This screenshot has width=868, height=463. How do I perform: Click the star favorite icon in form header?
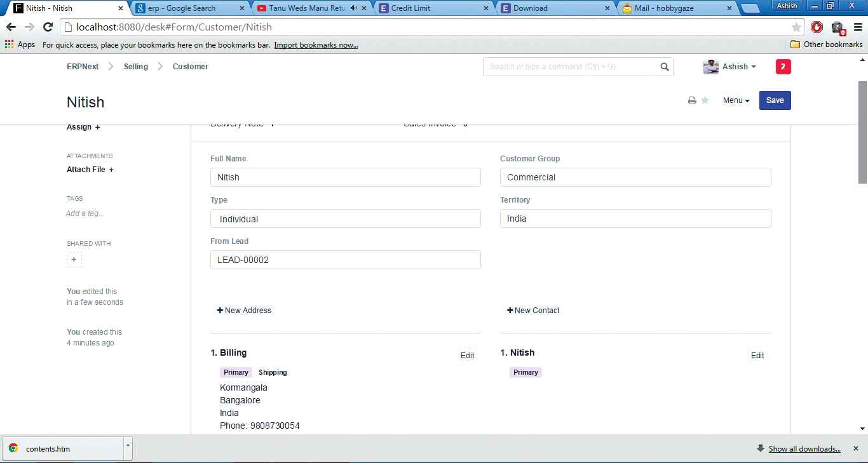705,100
